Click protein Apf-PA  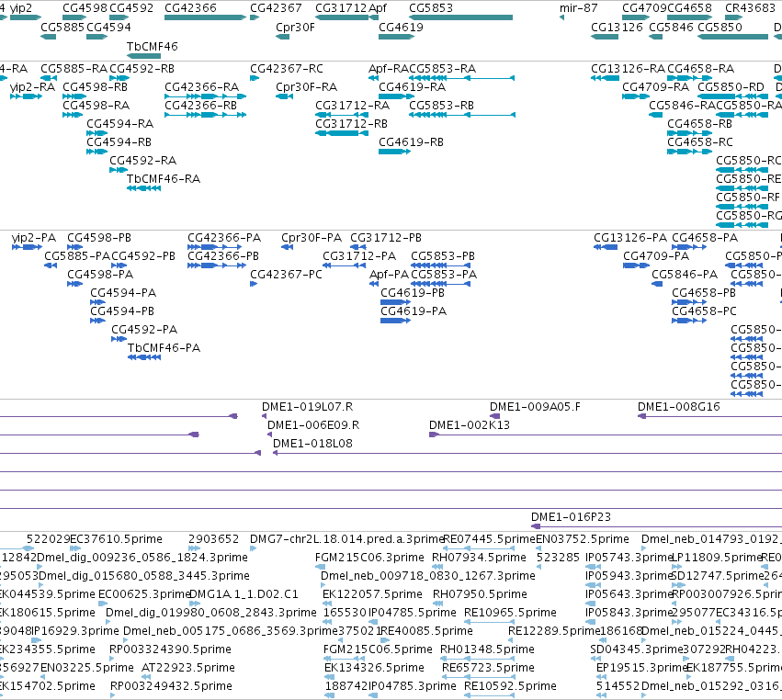click(389, 275)
